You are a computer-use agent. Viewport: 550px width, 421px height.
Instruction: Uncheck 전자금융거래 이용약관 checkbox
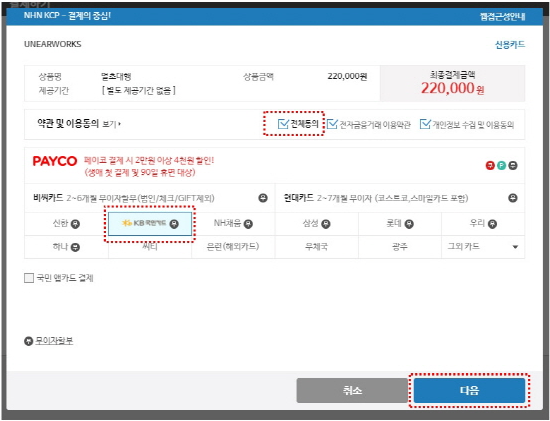pyautogui.click(x=332, y=124)
